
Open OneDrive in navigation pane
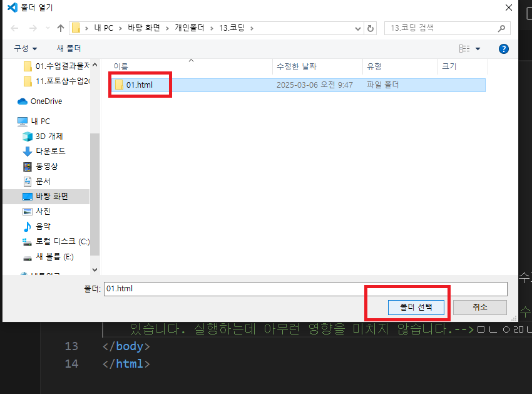pos(40,101)
